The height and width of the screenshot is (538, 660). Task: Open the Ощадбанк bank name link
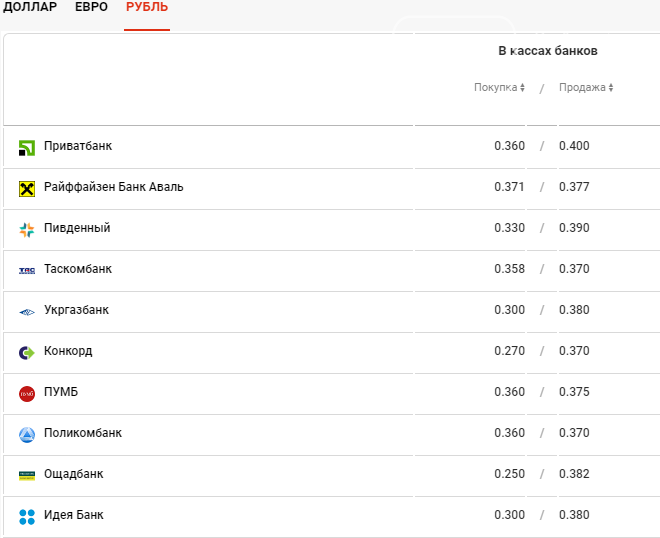pos(74,474)
